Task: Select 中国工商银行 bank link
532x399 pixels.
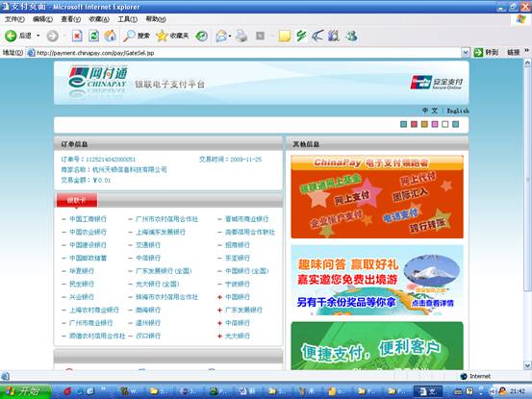Action: (x=88, y=219)
